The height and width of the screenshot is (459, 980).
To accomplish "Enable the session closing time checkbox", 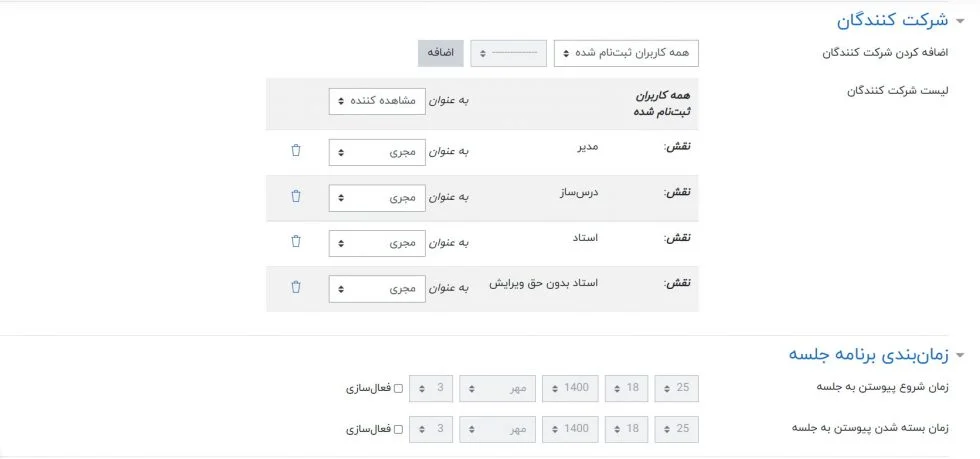I will pos(399,429).
